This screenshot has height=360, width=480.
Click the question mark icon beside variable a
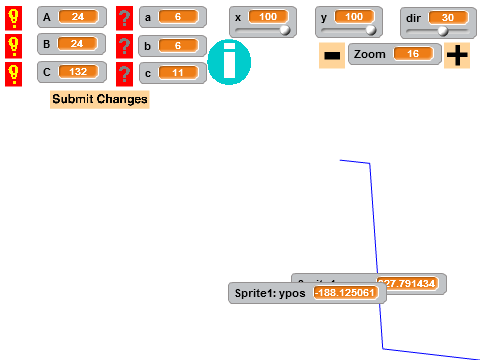(x=124, y=18)
